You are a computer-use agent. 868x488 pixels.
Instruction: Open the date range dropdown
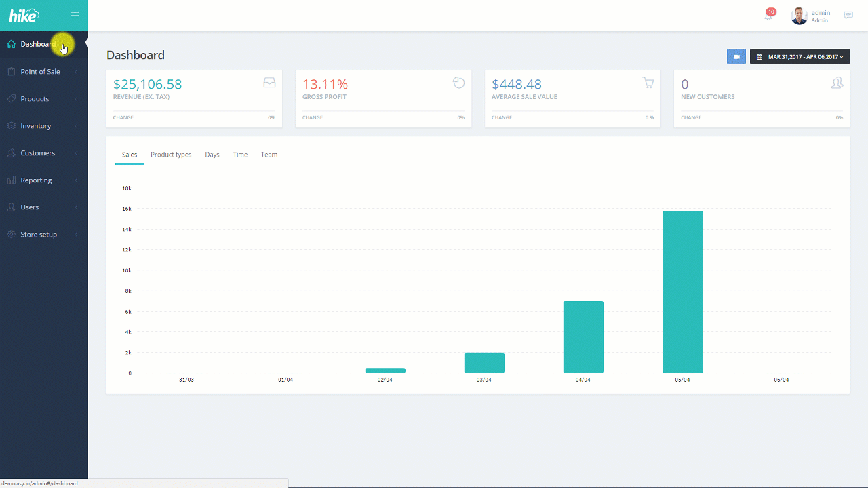(x=800, y=57)
